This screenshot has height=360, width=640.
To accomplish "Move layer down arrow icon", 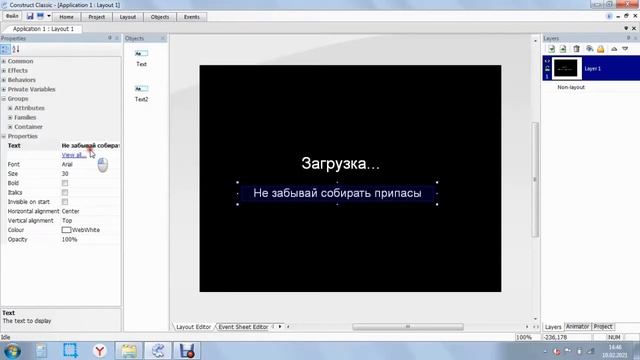I will point(625,49).
